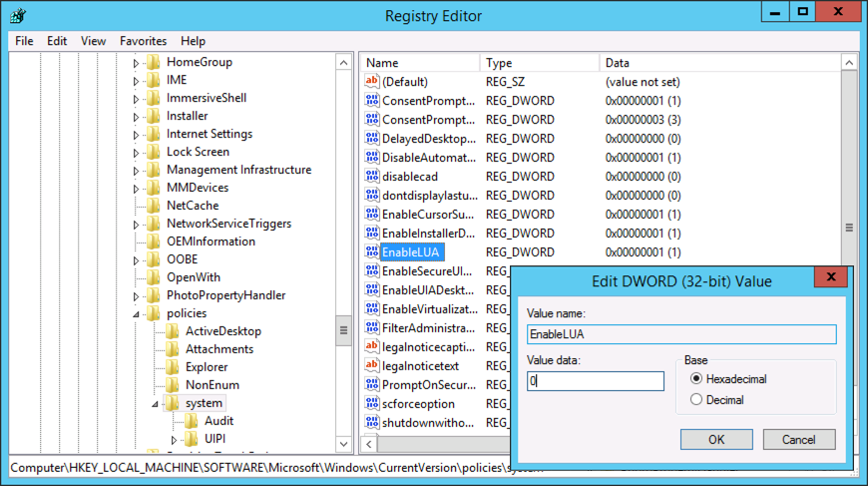
Task: Click the EnableUIADeskt DWORD icon
Action: coord(372,289)
